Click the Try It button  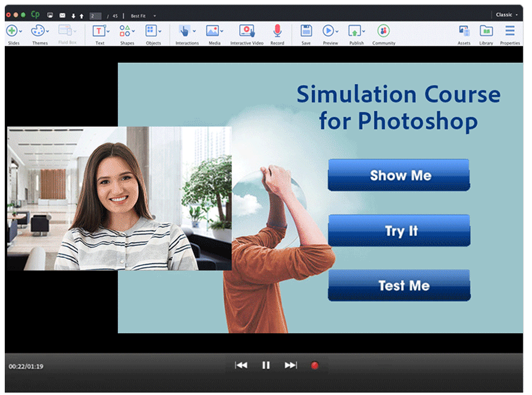click(x=399, y=231)
